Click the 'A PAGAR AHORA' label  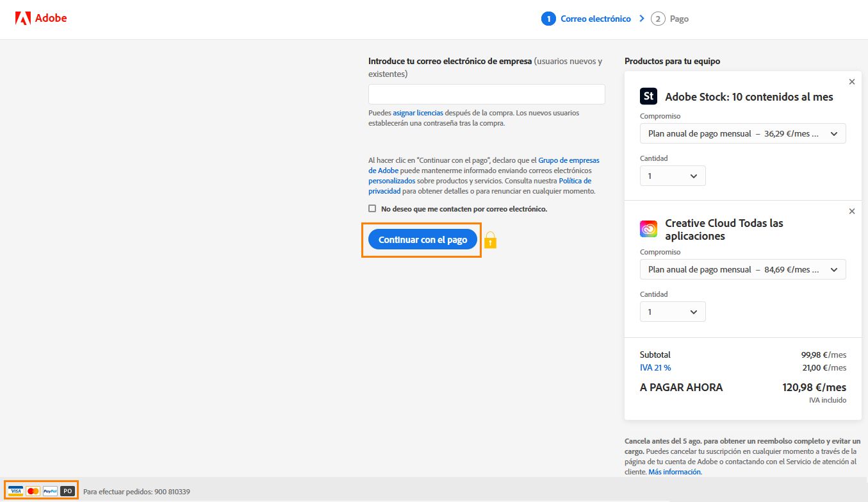(681, 387)
